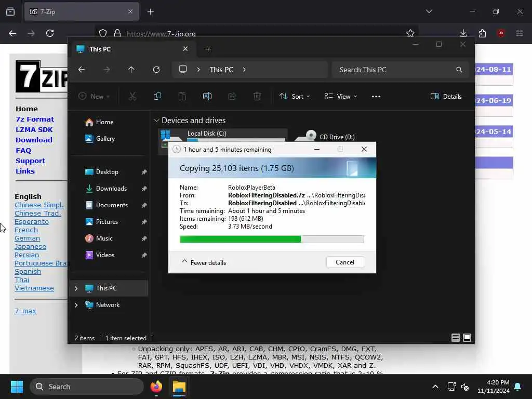
Task: Open a new Firefox tab
Action: (150, 11)
